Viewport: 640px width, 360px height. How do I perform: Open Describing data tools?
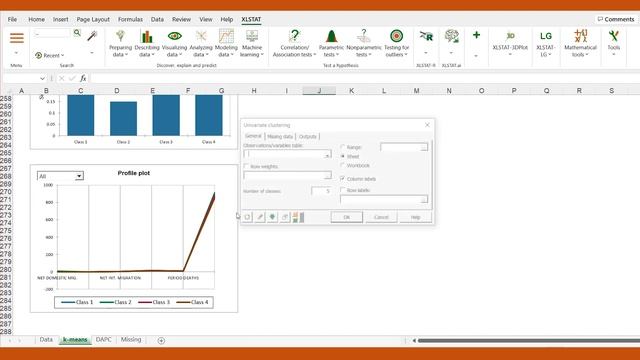[147, 43]
